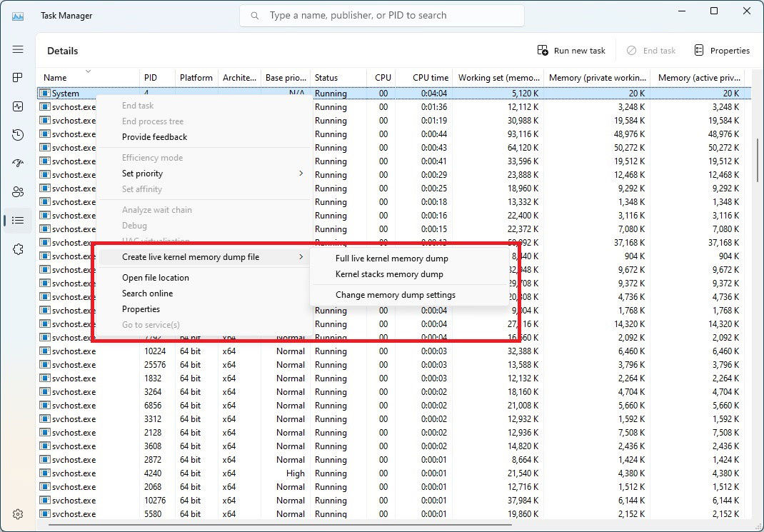
Task: Open the Processes view
Action: pos(18,78)
